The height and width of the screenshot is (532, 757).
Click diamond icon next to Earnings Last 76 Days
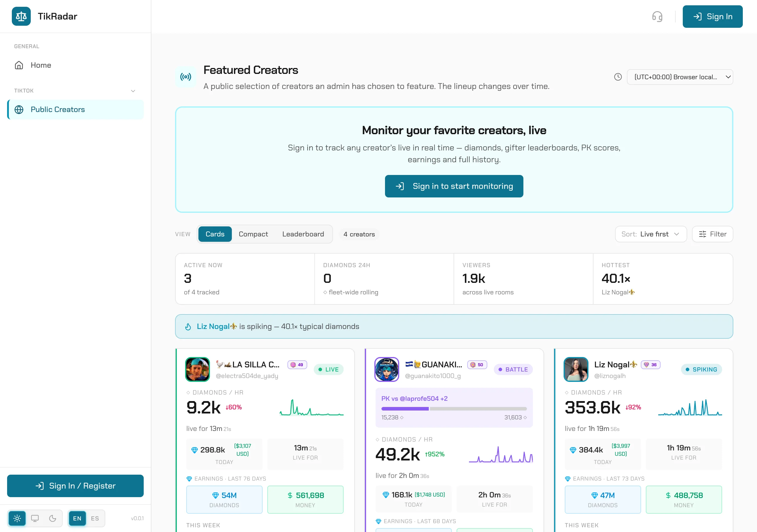point(189,479)
